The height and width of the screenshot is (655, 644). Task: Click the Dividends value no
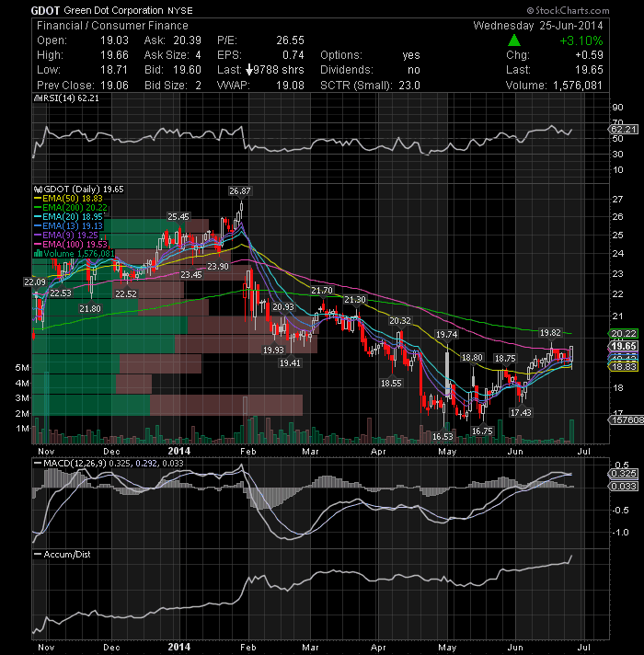(x=414, y=70)
